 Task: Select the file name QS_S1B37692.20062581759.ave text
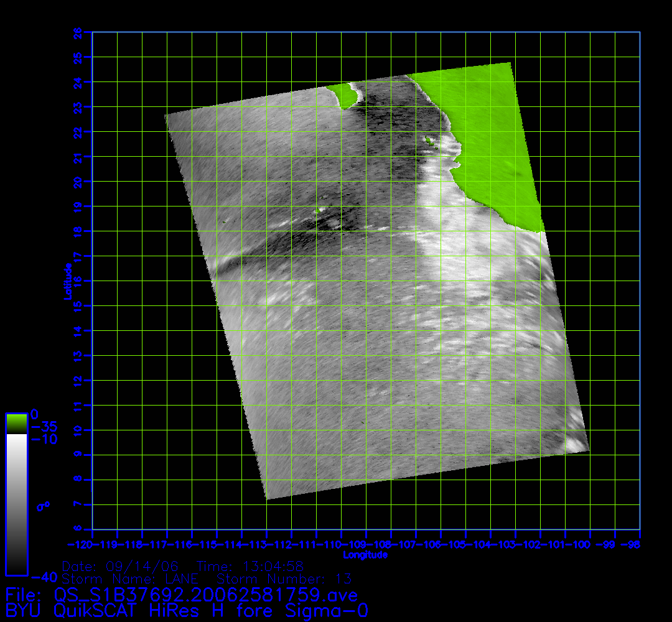[x=206, y=595]
